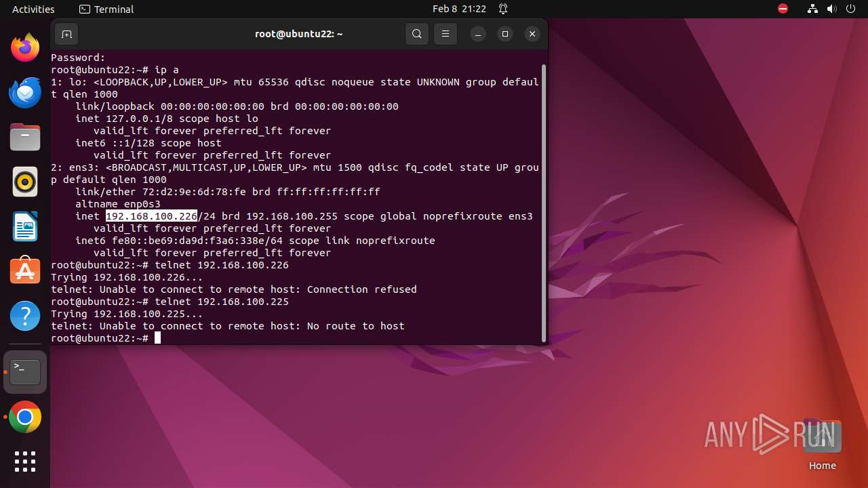Close the terminal window
The width and height of the screenshot is (868, 488).
[x=532, y=34]
